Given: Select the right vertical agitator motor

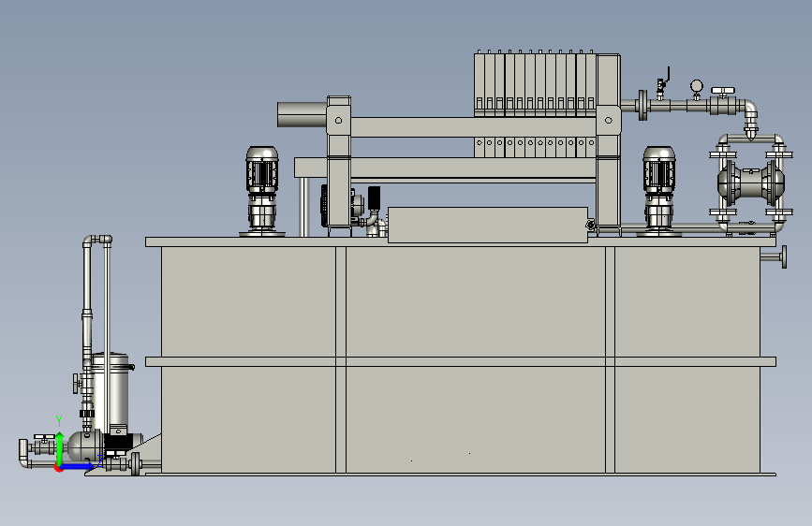Looking at the screenshot, I should (x=658, y=191).
